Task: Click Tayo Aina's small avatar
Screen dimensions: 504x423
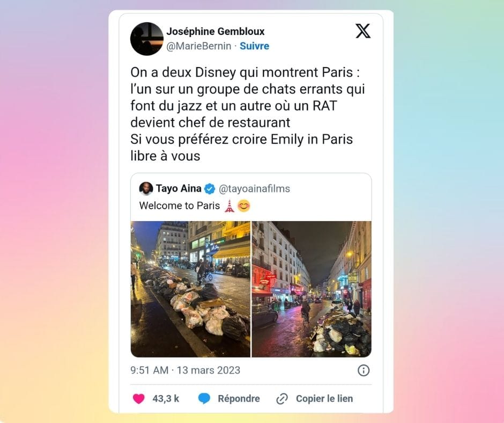Action: click(x=146, y=188)
